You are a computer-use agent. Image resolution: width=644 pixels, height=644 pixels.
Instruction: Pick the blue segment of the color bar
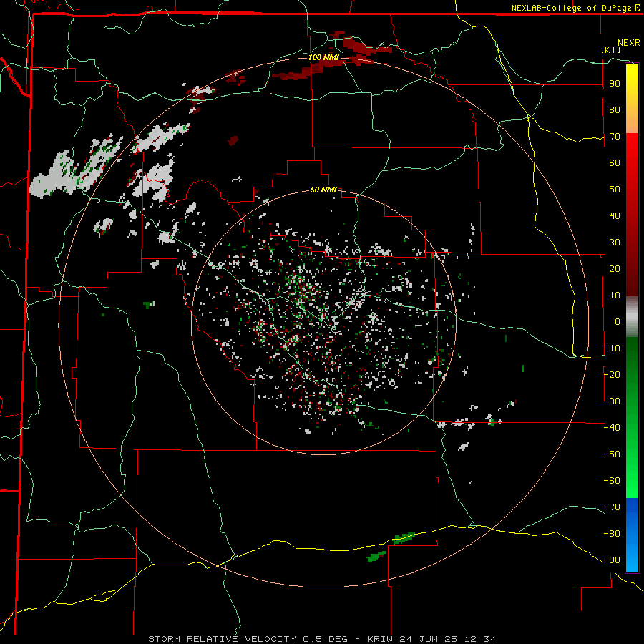coord(632,535)
